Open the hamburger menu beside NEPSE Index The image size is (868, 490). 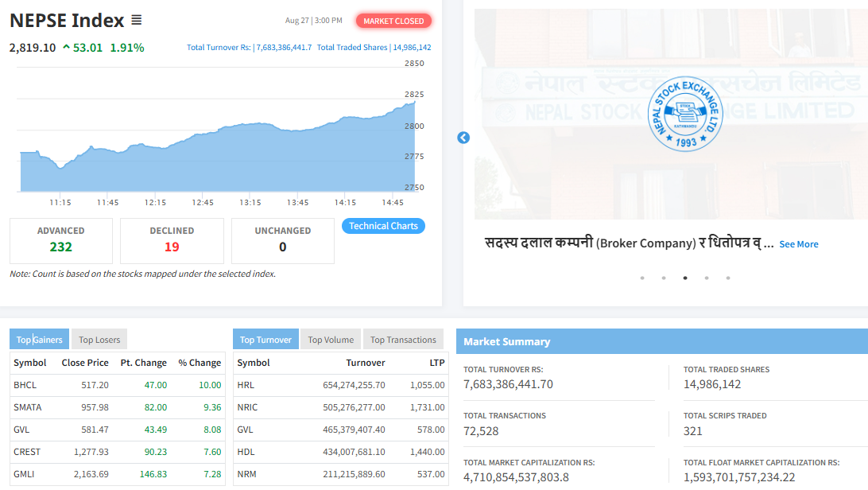[136, 20]
